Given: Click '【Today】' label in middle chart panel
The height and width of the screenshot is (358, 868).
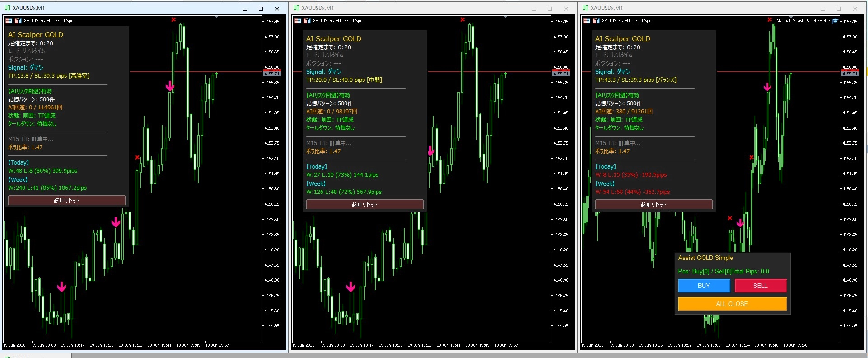Looking at the screenshot, I should [x=317, y=166].
